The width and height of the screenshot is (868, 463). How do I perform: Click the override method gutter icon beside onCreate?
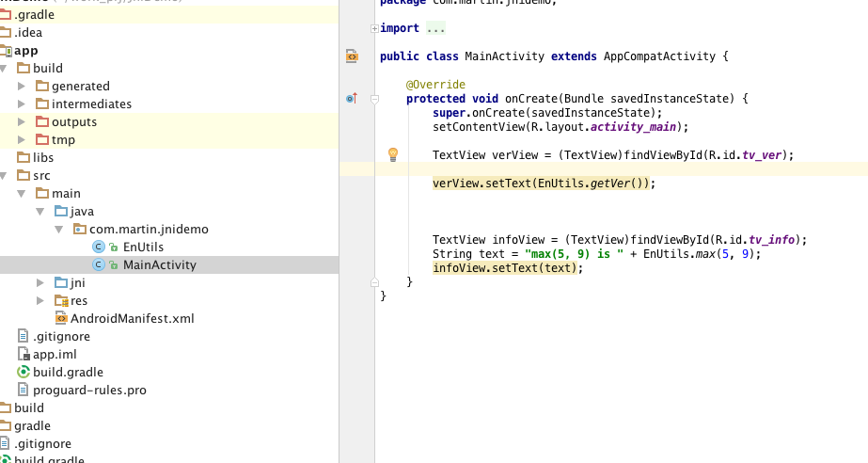tap(352, 98)
